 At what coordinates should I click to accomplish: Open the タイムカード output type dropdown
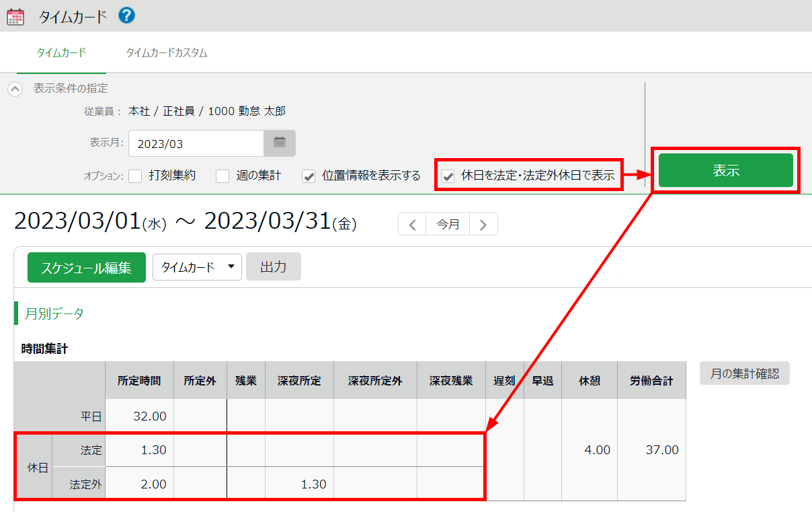(197, 267)
